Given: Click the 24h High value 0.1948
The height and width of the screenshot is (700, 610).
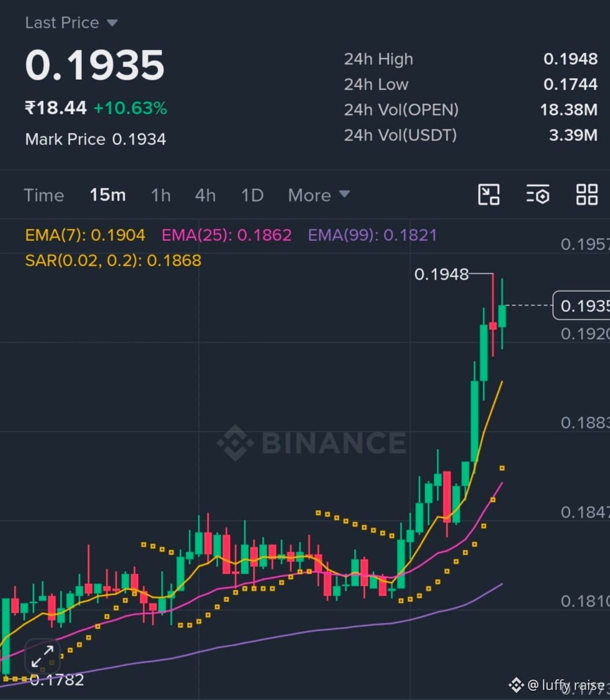Looking at the screenshot, I should 570,59.
